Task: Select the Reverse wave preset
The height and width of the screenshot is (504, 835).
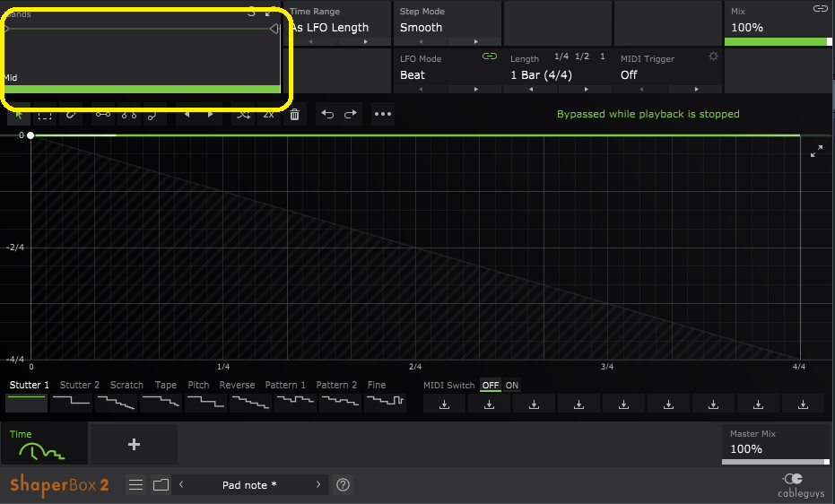Action: pos(250,403)
